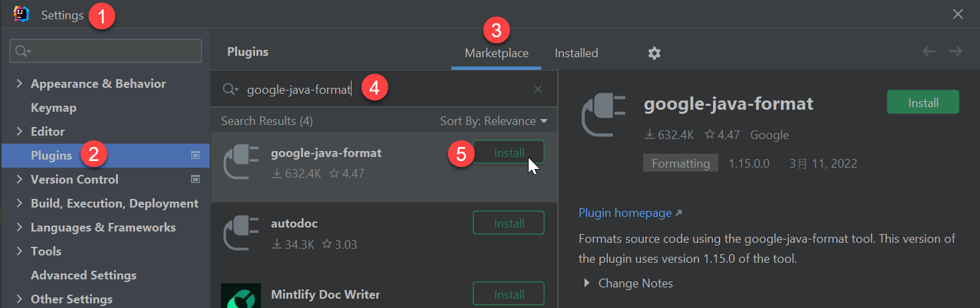This screenshot has width=980, height=308.
Task: Expand Appearance & Behavior section
Action: point(19,83)
